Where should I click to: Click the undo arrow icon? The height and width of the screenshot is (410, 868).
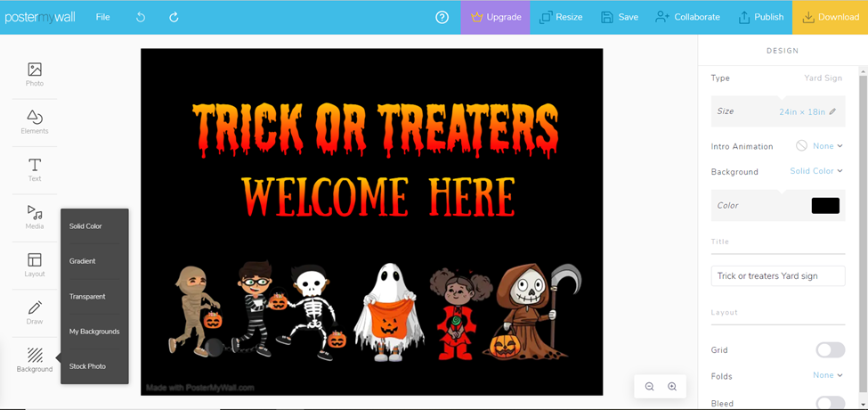(x=141, y=17)
